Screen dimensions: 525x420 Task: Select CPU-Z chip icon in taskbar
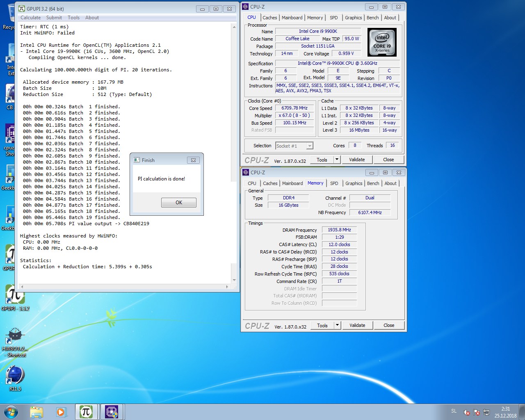(112, 412)
